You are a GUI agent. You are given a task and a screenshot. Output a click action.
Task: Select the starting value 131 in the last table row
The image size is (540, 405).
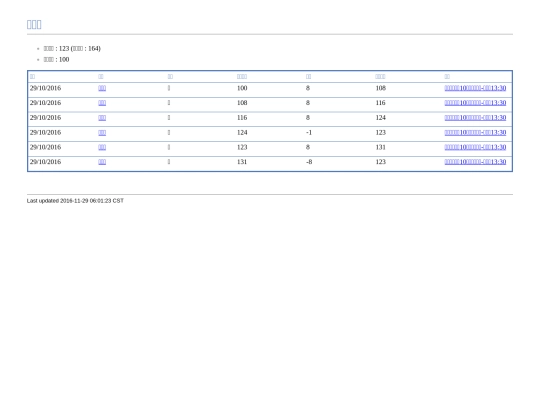pos(242,162)
